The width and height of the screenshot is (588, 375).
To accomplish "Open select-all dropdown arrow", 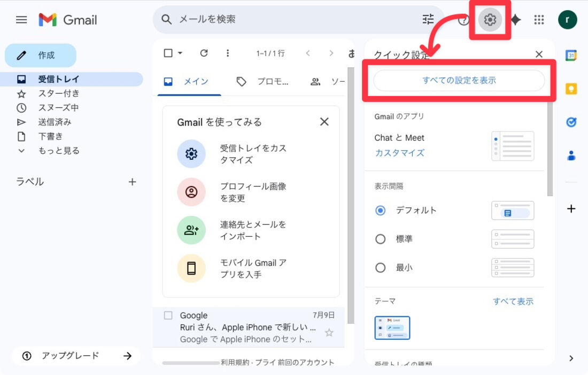I will pos(180,53).
